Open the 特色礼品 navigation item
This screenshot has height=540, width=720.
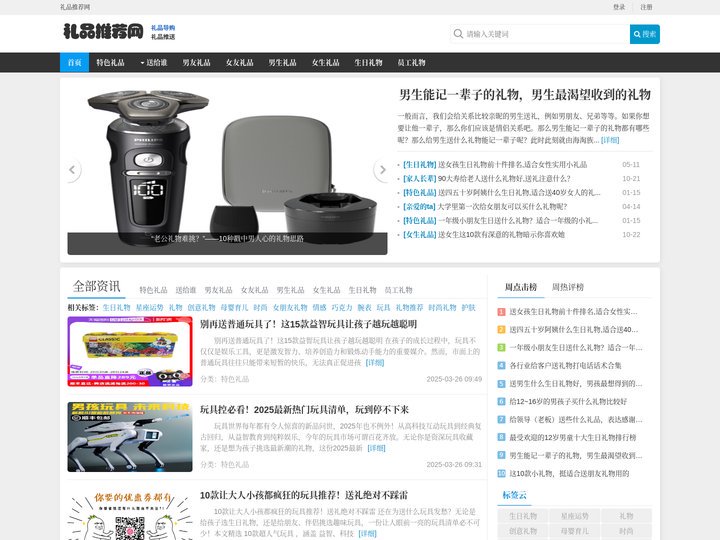pyautogui.click(x=110, y=62)
